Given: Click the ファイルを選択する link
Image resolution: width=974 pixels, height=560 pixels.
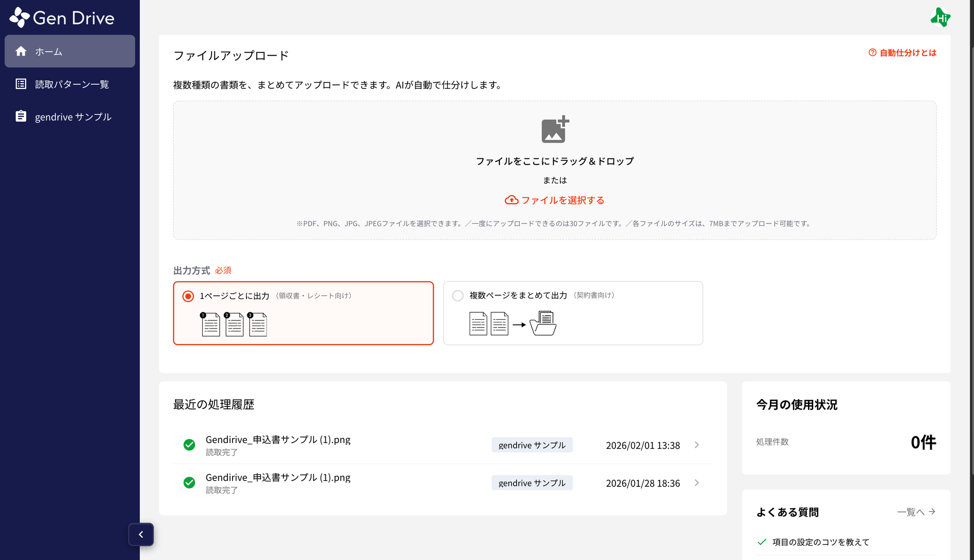Looking at the screenshot, I should click(x=555, y=200).
